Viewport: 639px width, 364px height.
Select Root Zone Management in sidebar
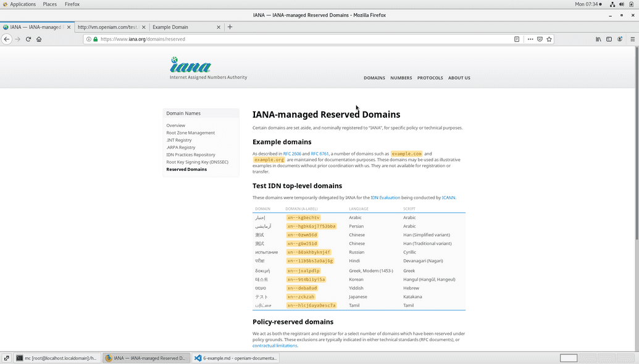click(190, 133)
